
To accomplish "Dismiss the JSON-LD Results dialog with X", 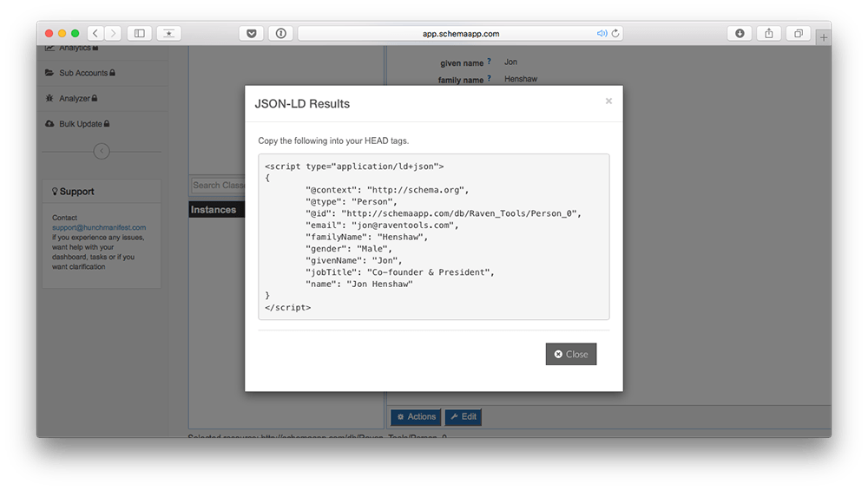I will pos(608,101).
